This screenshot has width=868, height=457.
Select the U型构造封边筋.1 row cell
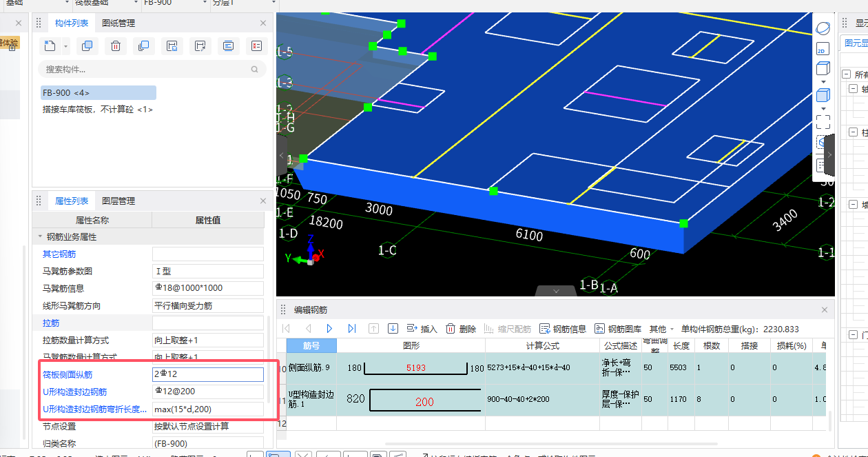click(312, 399)
